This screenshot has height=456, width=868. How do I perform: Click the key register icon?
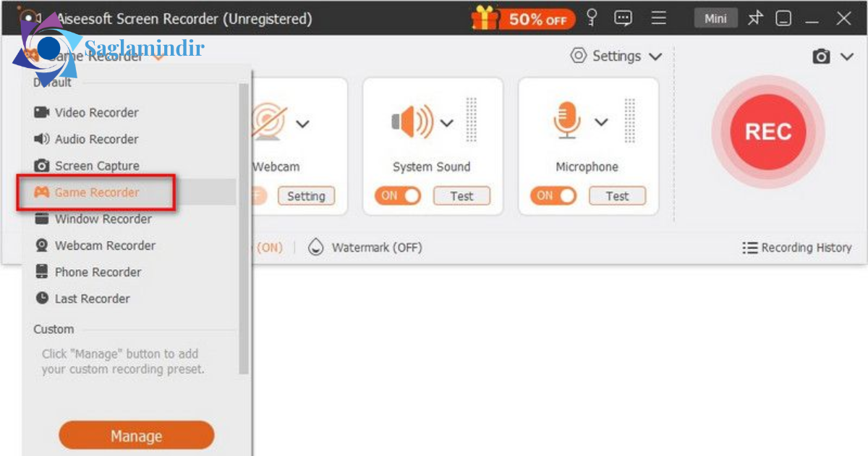pos(593,18)
